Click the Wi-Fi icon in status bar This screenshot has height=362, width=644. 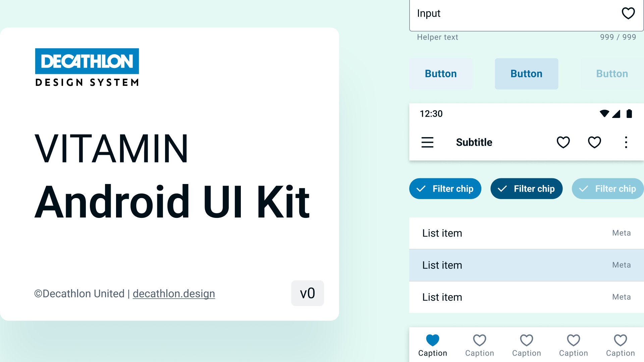click(604, 114)
